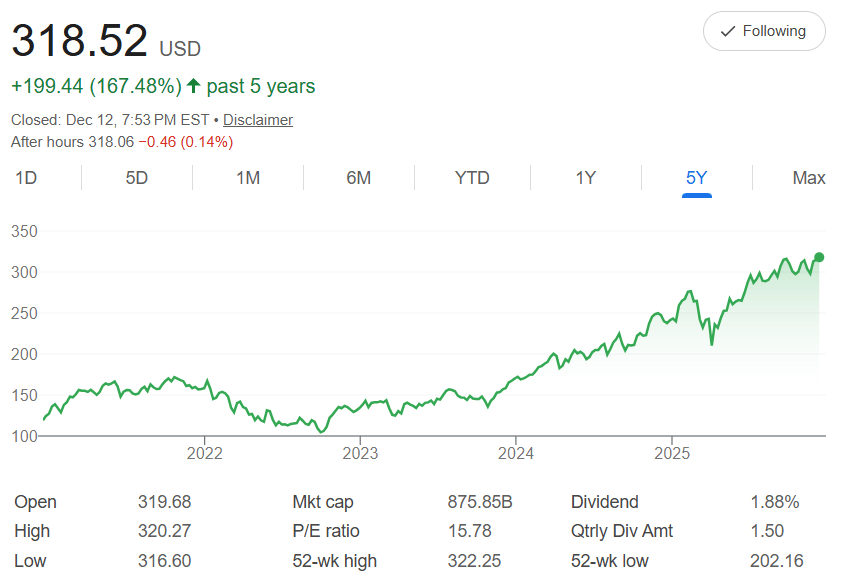Select the YTD tab
The width and height of the screenshot is (843, 580).
tap(472, 178)
